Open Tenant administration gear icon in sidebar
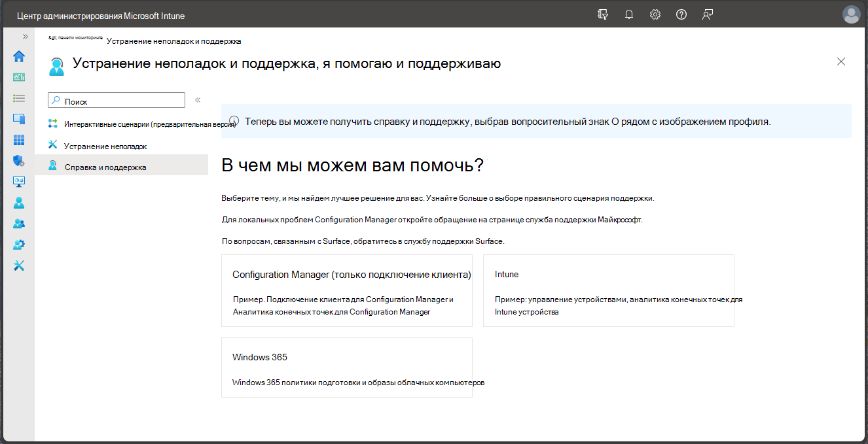Viewport: 868px width, 444px height. 19,245
